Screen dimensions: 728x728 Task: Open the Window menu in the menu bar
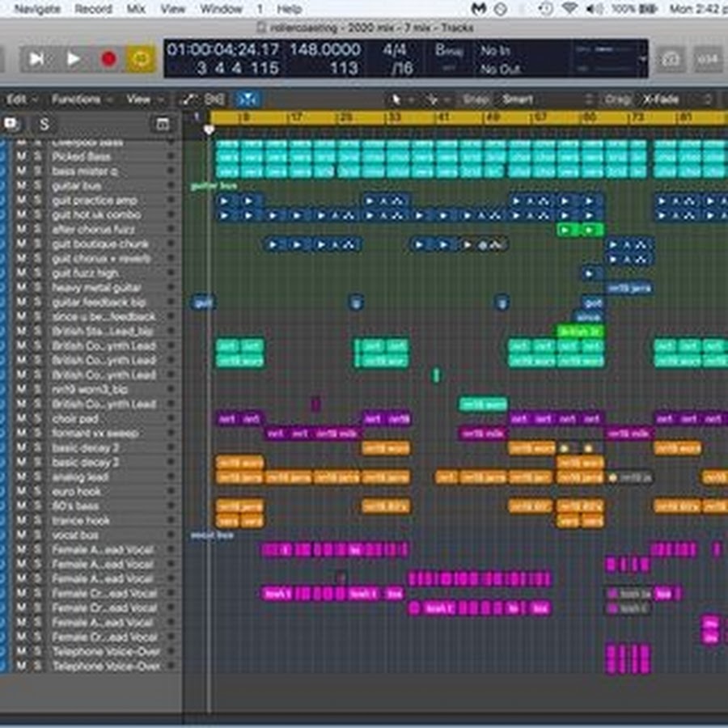221,9
